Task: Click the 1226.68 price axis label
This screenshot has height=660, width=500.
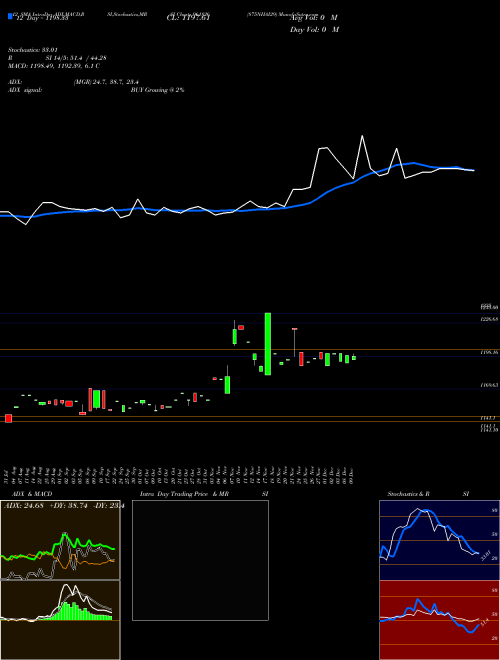Action: (489, 319)
